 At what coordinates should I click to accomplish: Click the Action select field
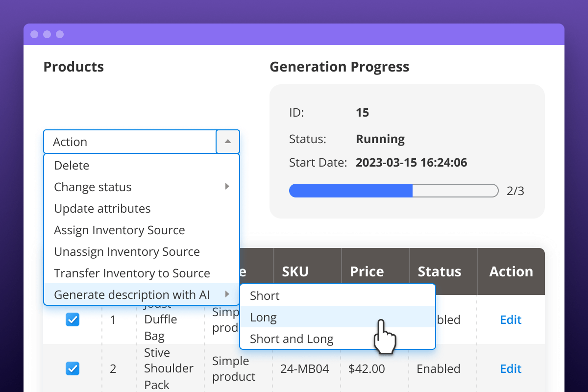pos(130,142)
